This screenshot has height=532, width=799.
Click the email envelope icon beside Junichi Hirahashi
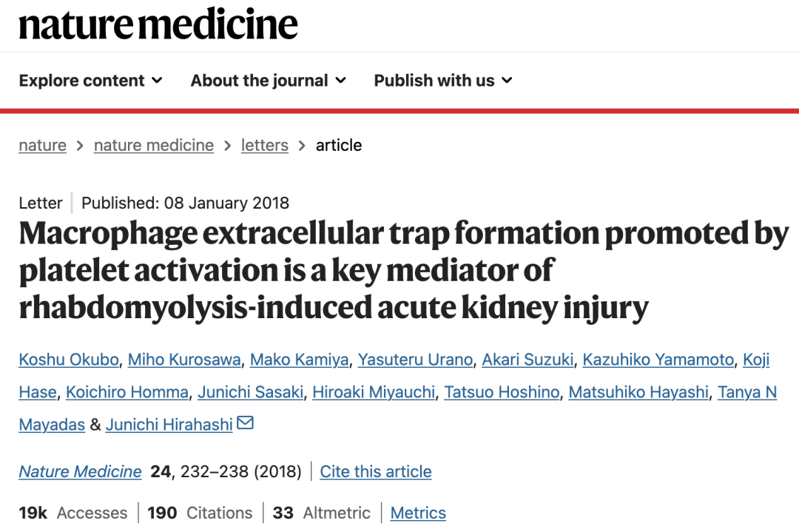[245, 423]
